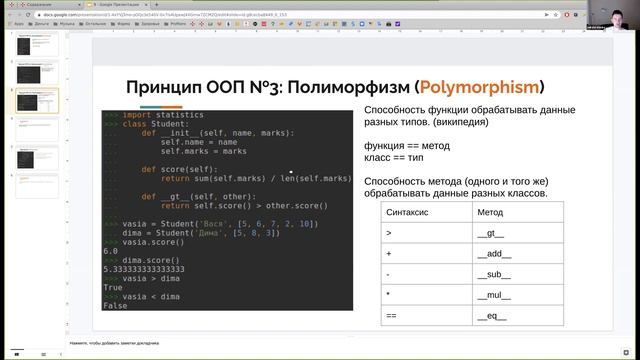Click the orange word Polymorphism
The height and width of the screenshot is (360, 640).
point(479,87)
